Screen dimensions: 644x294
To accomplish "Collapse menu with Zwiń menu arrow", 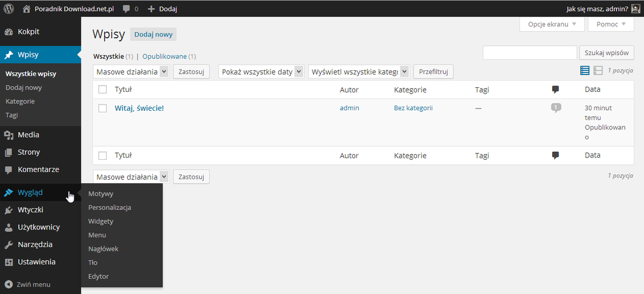I will [8, 284].
